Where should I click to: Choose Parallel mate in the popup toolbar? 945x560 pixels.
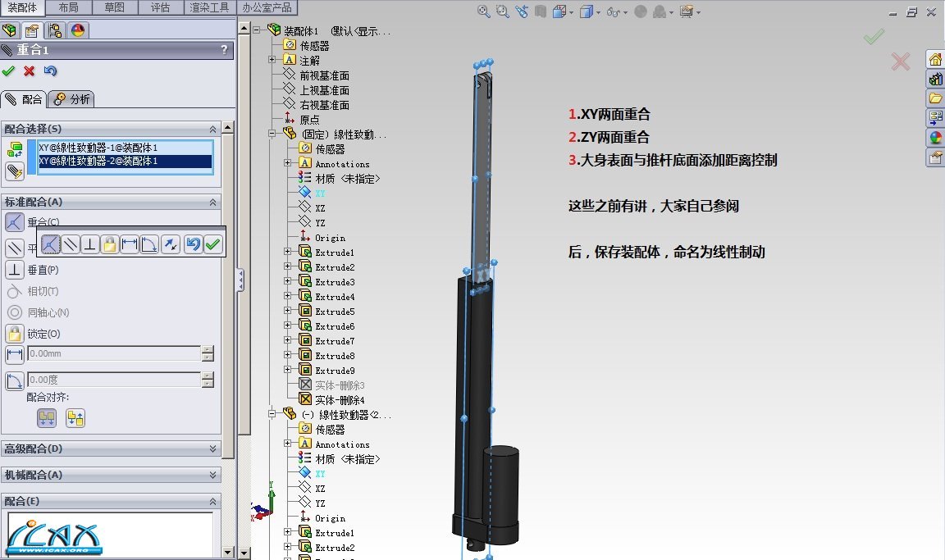pyautogui.click(x=71, y=244)
